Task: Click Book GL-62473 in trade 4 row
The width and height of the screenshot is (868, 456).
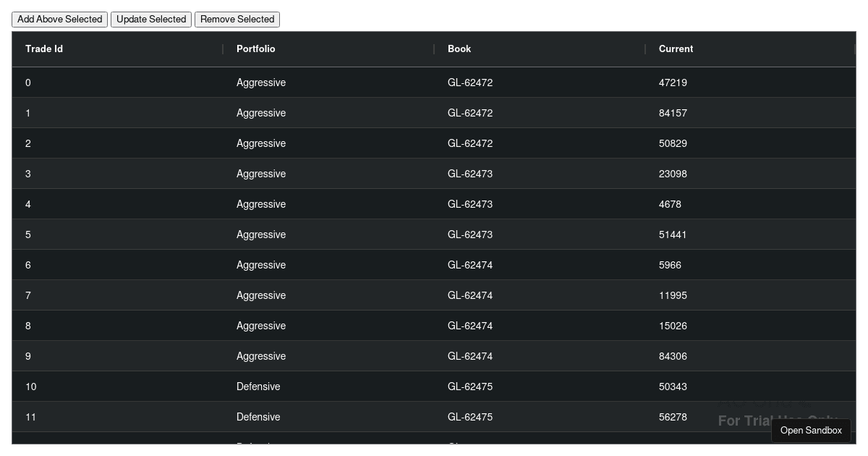Action: pyautogui.click(x=470, y=204)
